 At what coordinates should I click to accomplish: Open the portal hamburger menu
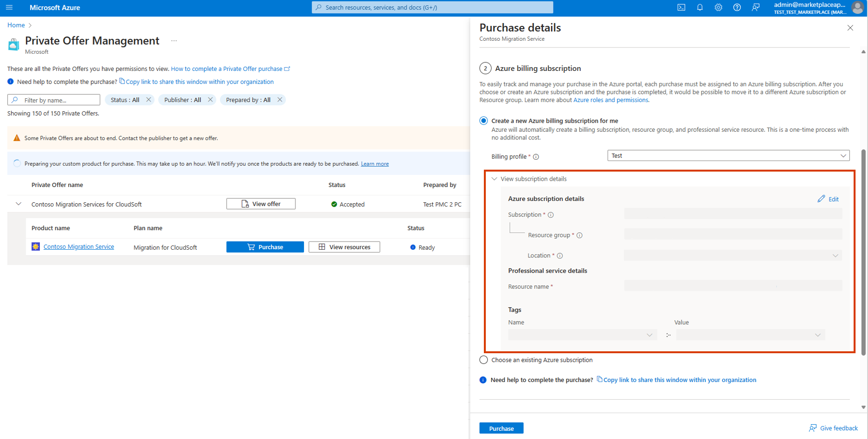click(x=9, y=7)
